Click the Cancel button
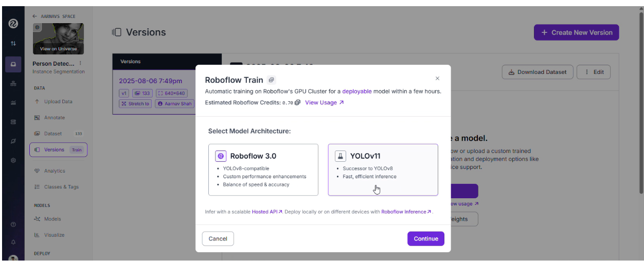 (218, 238)
